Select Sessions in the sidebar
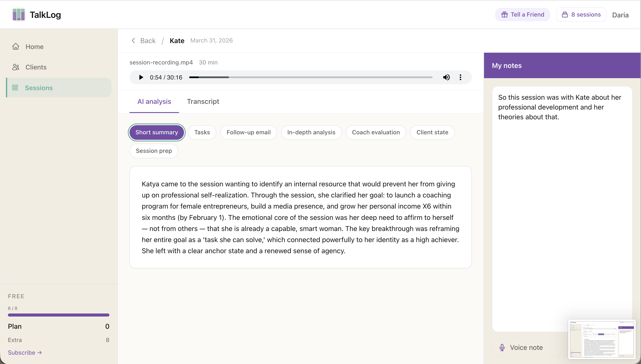641x364 pixels. click(39, 88)
